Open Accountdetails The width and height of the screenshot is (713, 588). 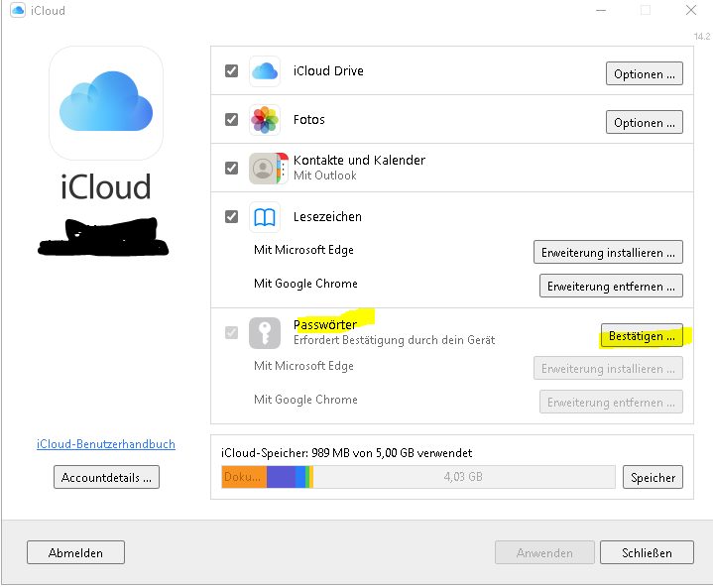(106, 477)
